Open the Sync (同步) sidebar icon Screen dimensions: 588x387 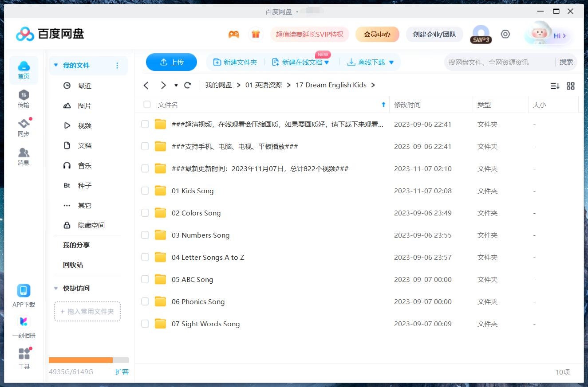tap(24, 127)
